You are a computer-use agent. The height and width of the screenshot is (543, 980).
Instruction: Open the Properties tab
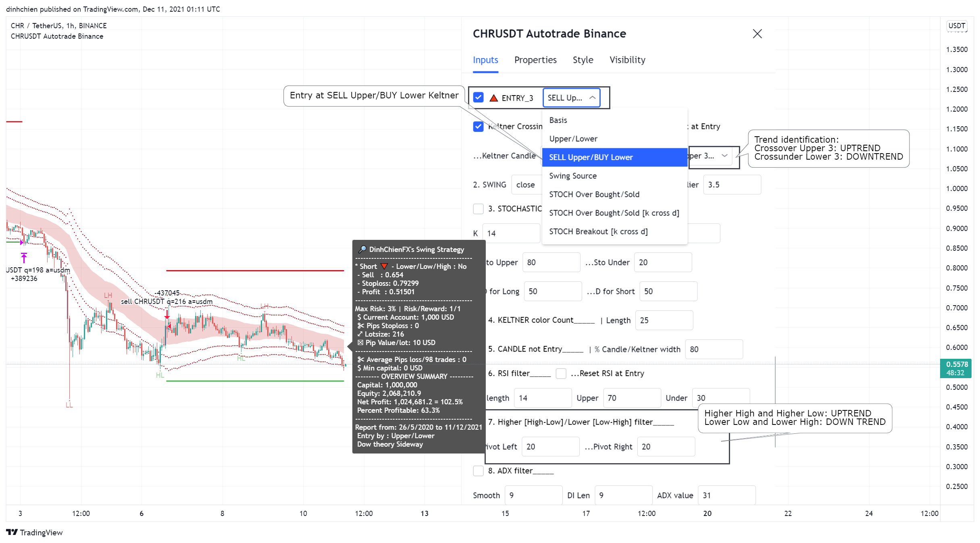click(x=535, y=60)
